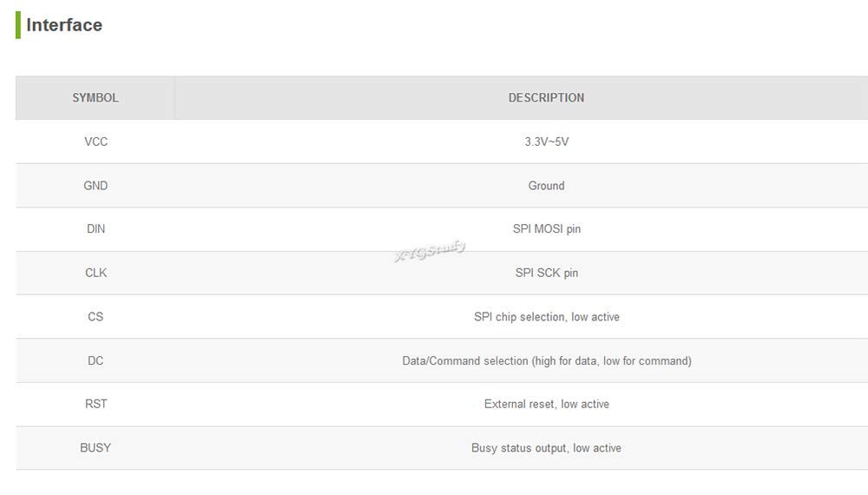Select the BUSY symbol cell
This screenshot has width=868, height=495.
[x=95, y=447]
